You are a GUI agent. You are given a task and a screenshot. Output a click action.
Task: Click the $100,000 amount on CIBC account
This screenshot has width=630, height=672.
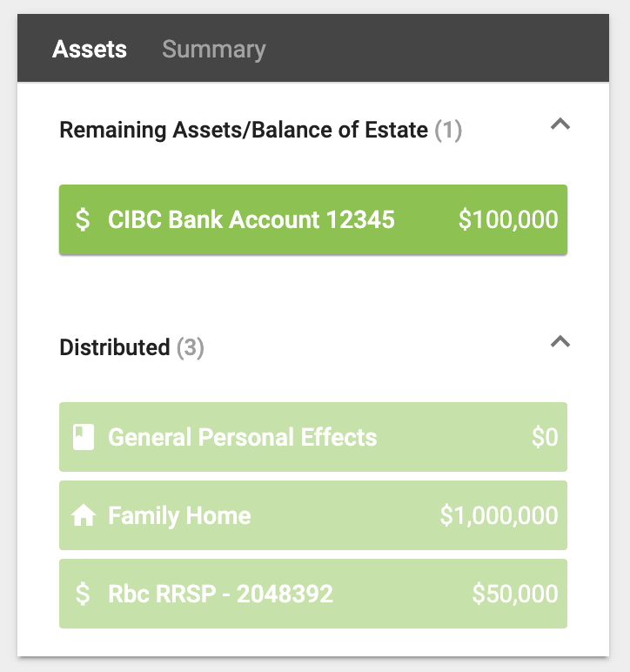point(508,220)
